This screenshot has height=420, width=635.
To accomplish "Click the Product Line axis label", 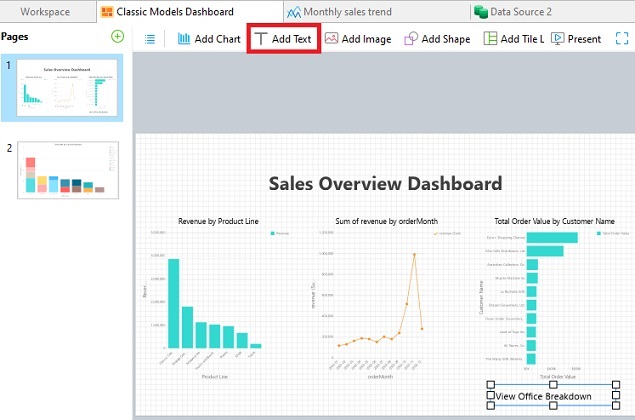I will click(x=215, y=377).
